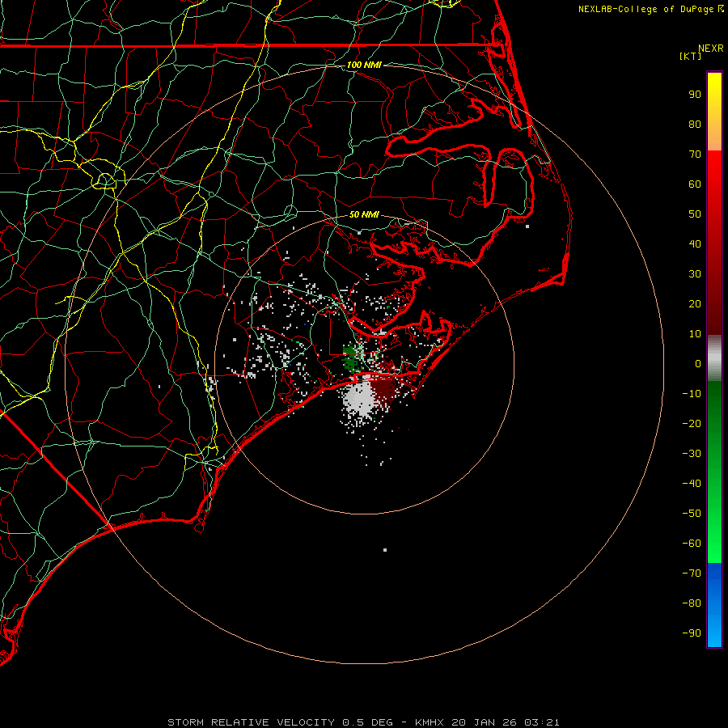The width and height of the screenshot is (728, 728).
Task: Click the positive 10 value on velocity scale
Action: pyautogui.click(x=695, y=334)
